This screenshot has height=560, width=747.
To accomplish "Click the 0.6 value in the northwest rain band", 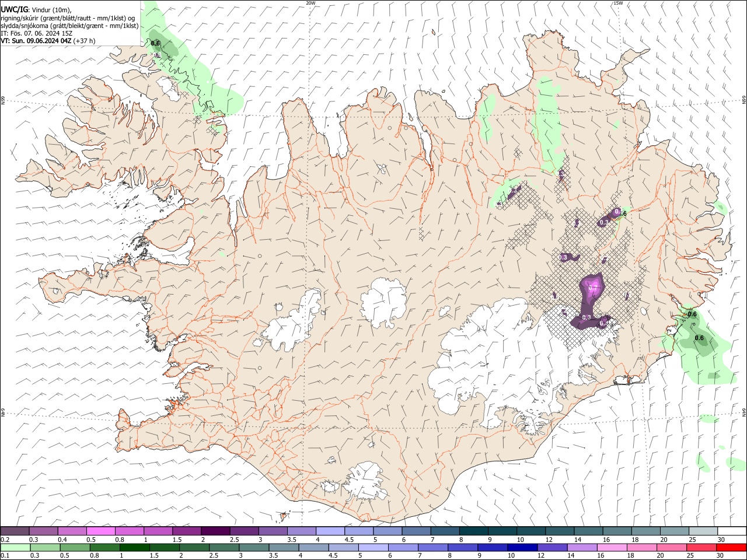I will click(x=155, y=43).
